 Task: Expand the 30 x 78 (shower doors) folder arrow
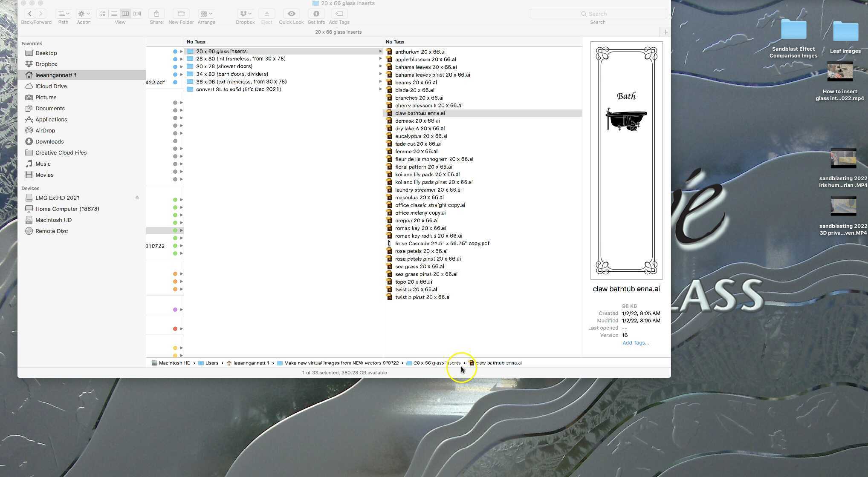380,66
